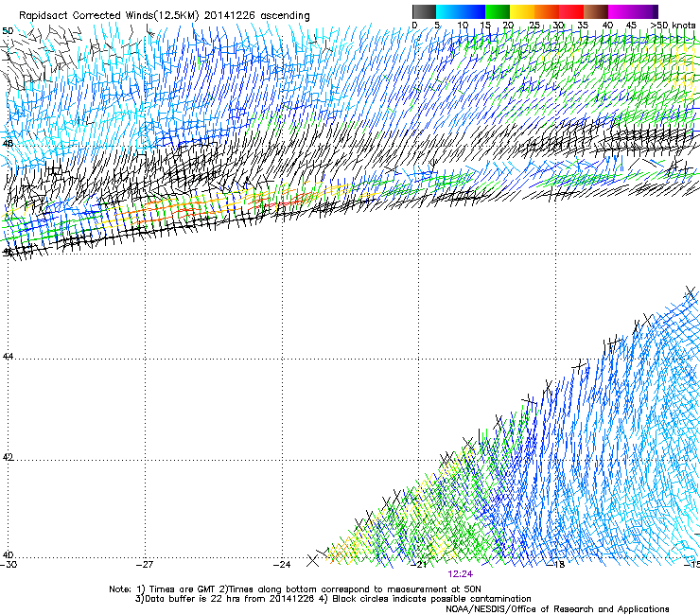Click the 'NOAA/NESDIS/Office of Research and Applications' credit
This screenshot has width=700, height=615.
(x=557, y=609)
